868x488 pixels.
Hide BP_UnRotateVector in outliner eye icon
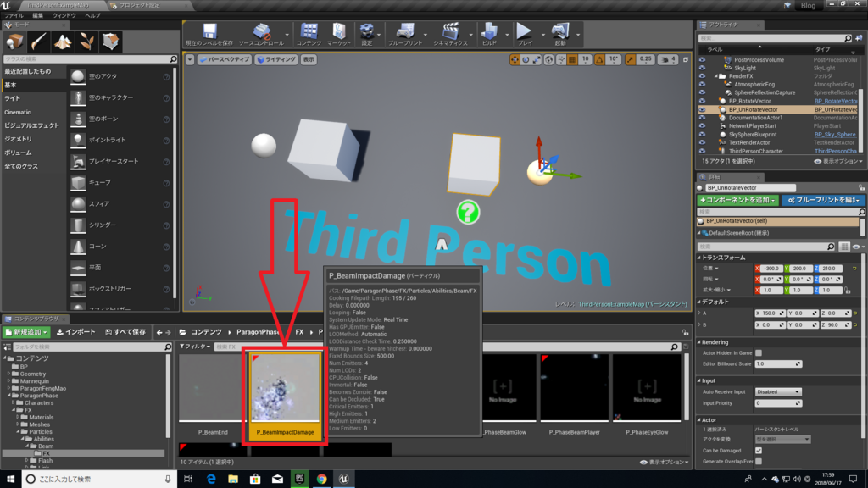(x=702, y=109)
